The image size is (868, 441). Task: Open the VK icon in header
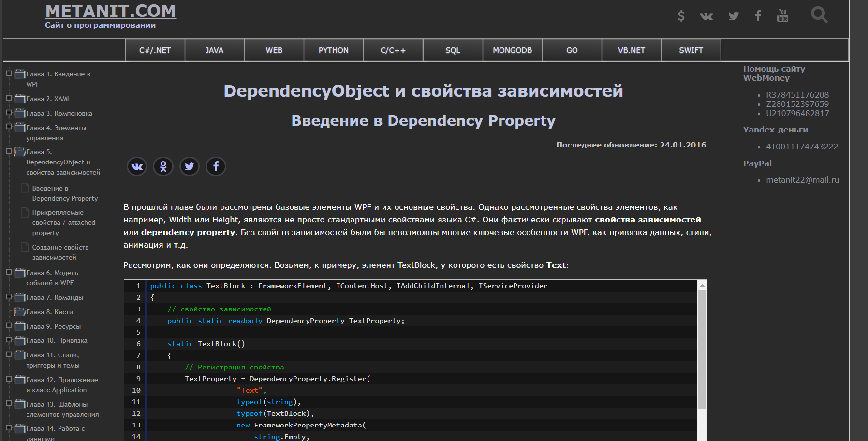pos(706,16)
